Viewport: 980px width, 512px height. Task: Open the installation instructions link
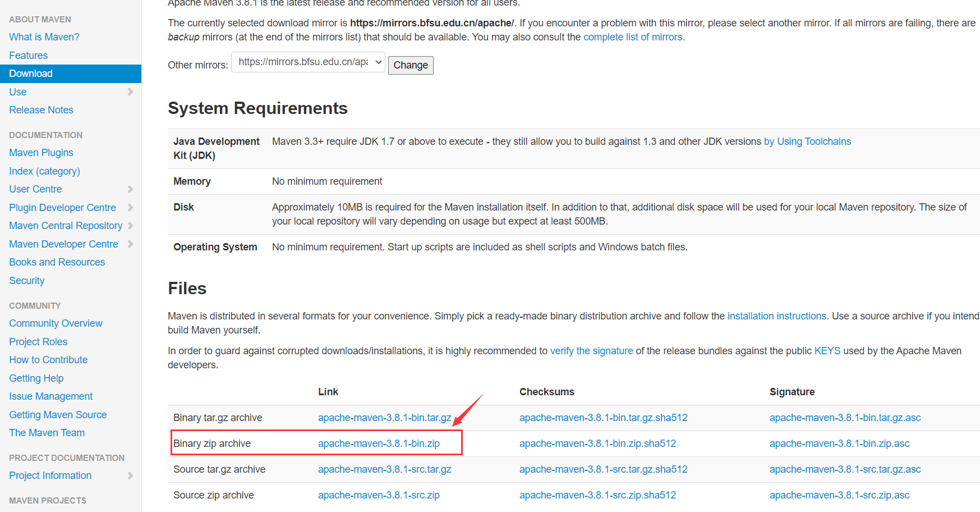click(777, 316)
